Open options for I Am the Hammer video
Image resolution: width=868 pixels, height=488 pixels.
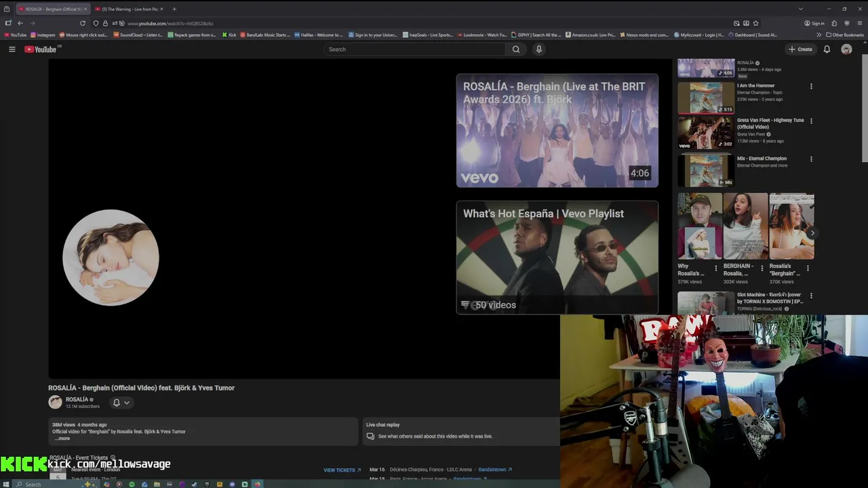(811, 86)
